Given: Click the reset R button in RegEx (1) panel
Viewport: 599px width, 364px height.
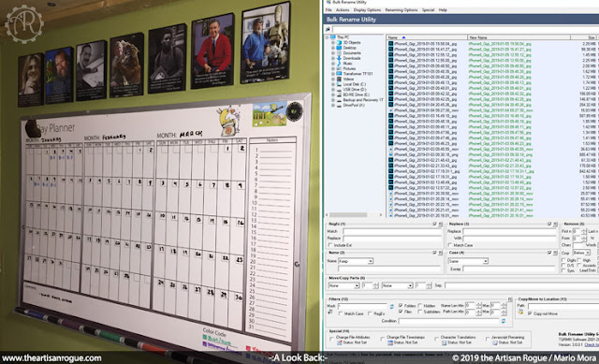Looking at the screenshot, I should pos(441,225).
